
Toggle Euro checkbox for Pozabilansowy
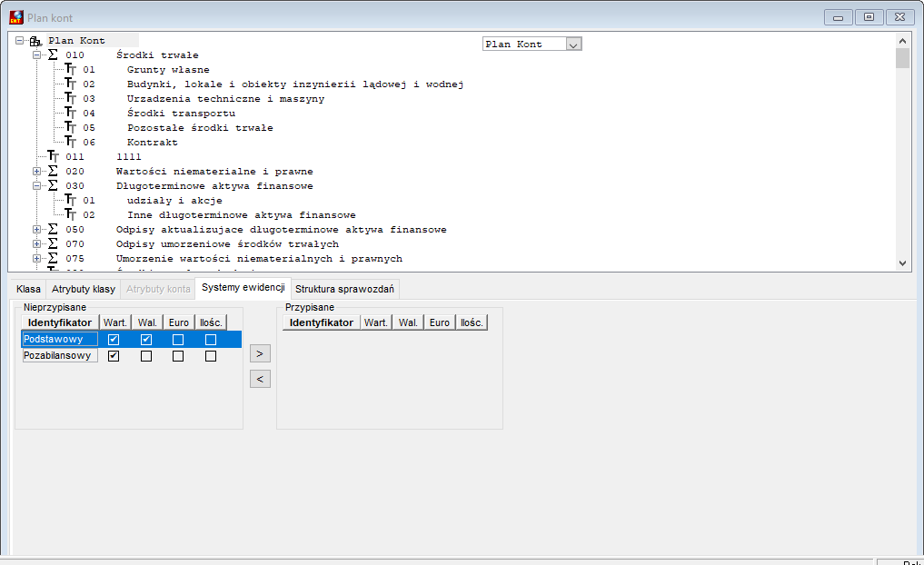point(178,356)
